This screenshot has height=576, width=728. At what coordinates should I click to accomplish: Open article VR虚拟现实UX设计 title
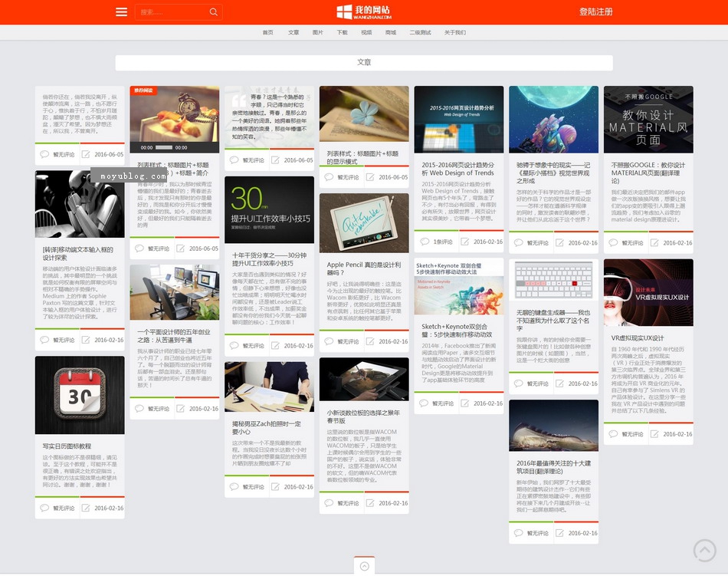click(x=638, y=337)
